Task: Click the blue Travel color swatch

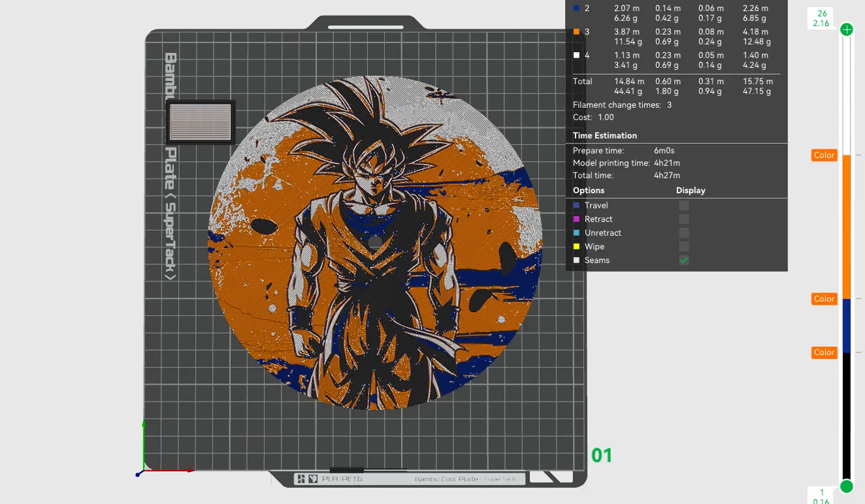Action: (576, 205)
